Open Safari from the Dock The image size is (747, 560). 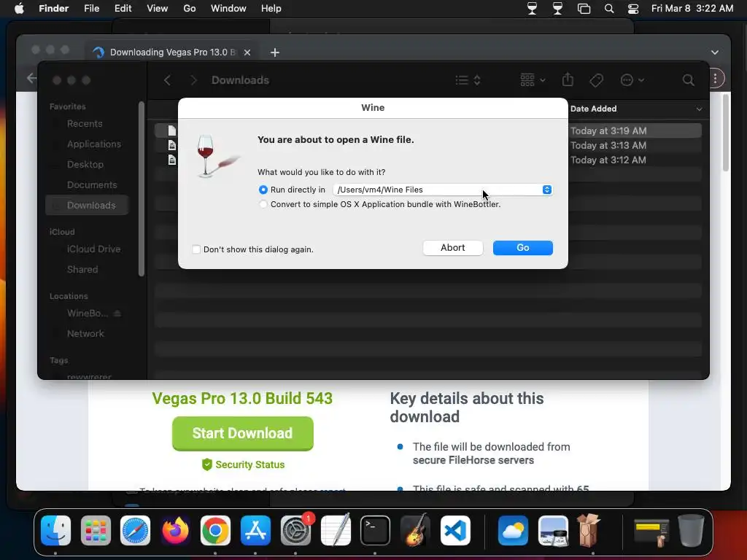135,531
